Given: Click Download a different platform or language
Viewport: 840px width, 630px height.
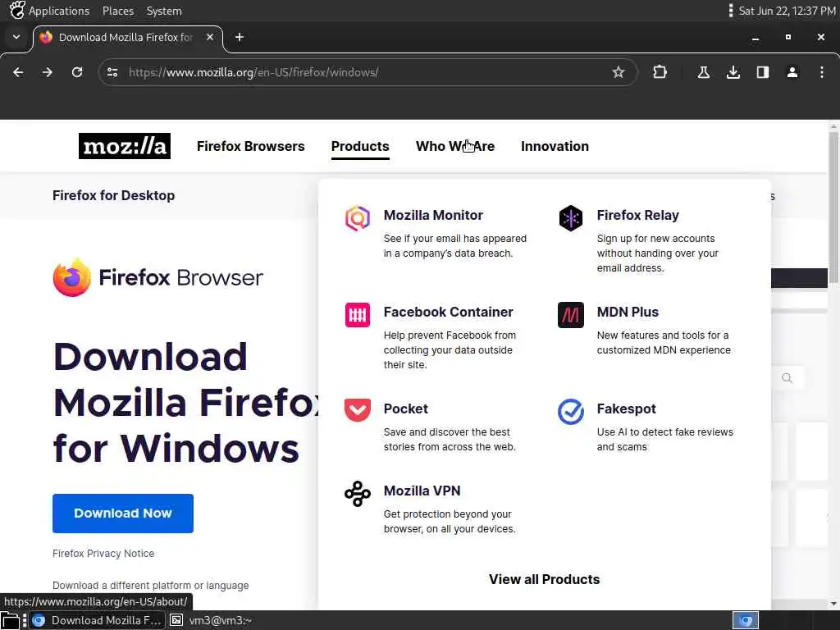Looking at the screenshot, I should (151, 586).
